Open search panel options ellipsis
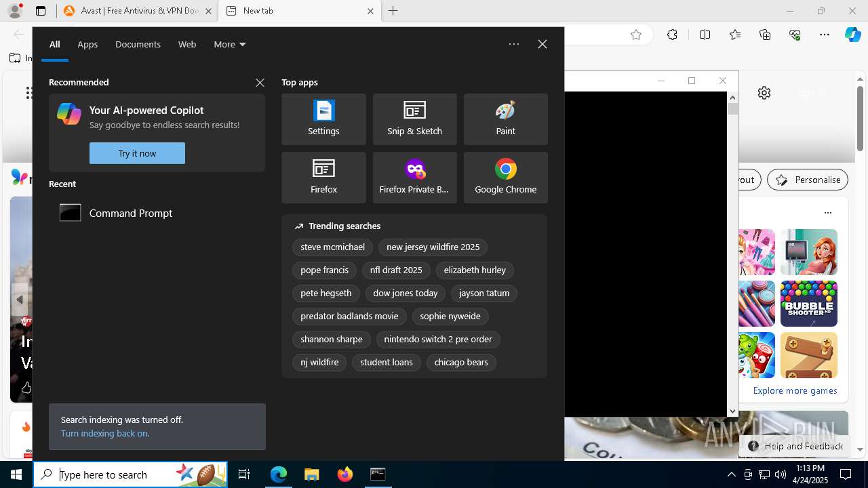868x488 pixels. (x=514, y=44)
